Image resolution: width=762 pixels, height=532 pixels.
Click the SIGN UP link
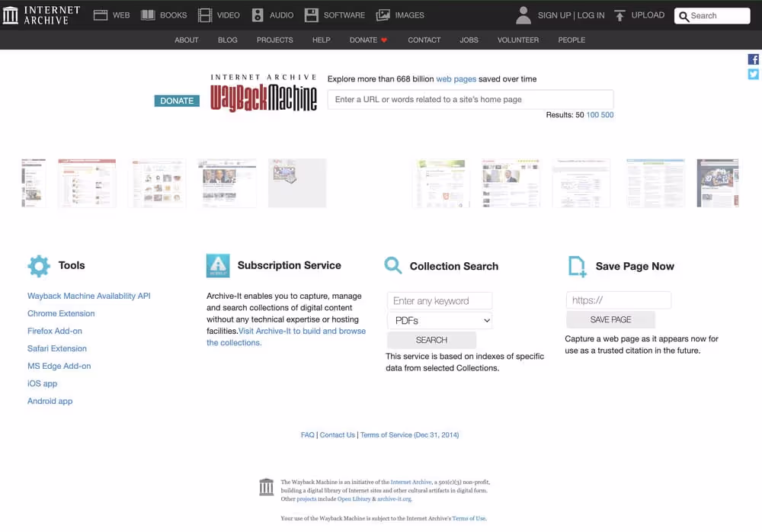tap(555, 15)
